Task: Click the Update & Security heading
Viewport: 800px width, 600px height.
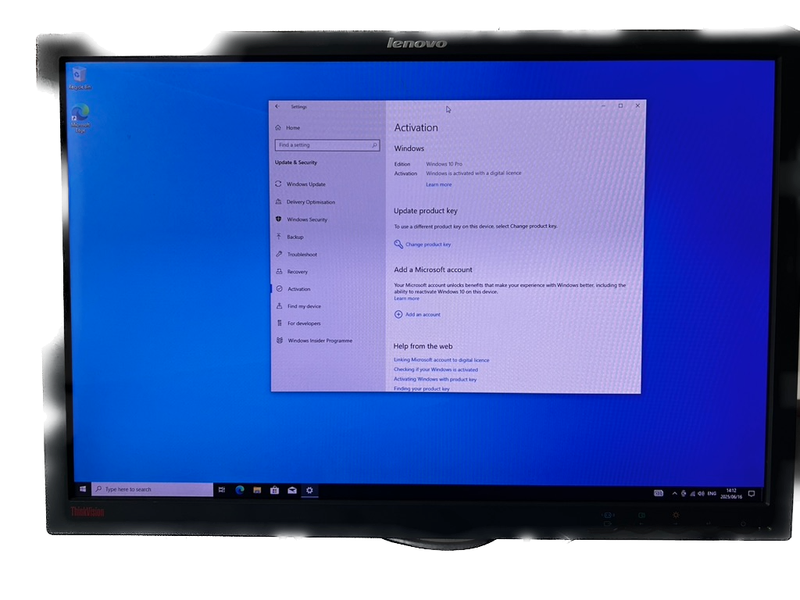Action: (x=296, y=162)
